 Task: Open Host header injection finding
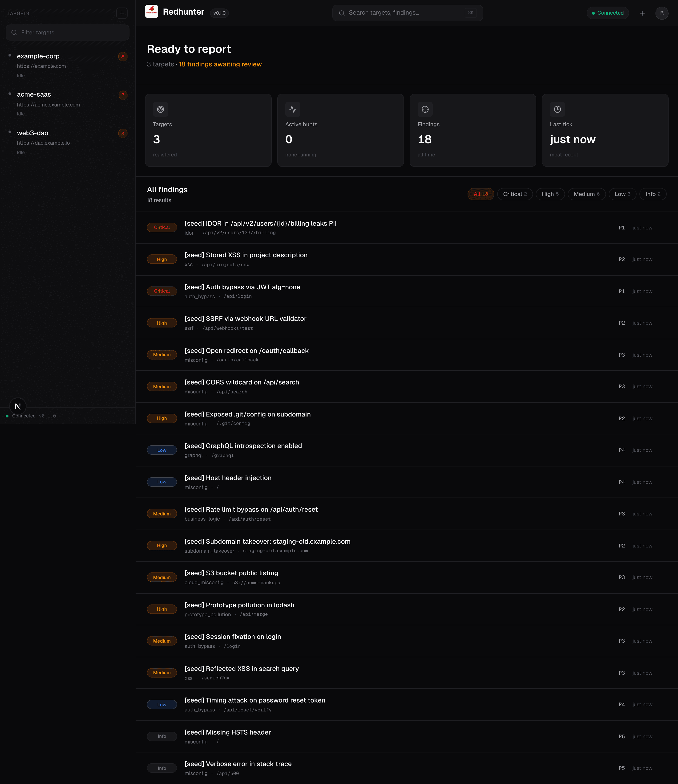(406, 482)
